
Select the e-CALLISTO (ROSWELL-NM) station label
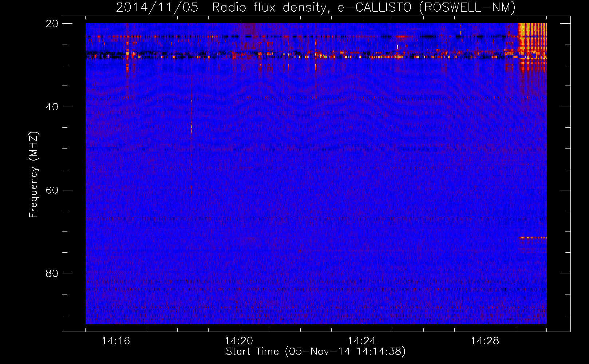(427, 8)
